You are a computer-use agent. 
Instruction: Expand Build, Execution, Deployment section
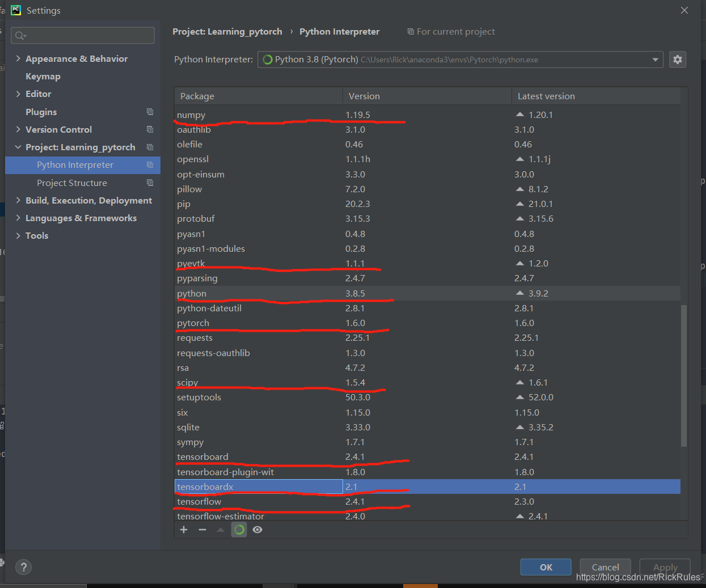(18, 200)
